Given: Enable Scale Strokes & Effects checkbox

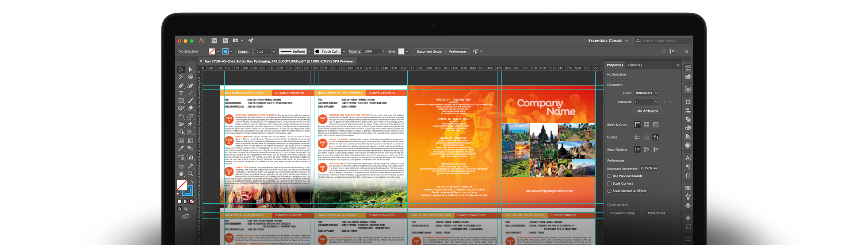Looking at the screenshot, I should [609, 191].
